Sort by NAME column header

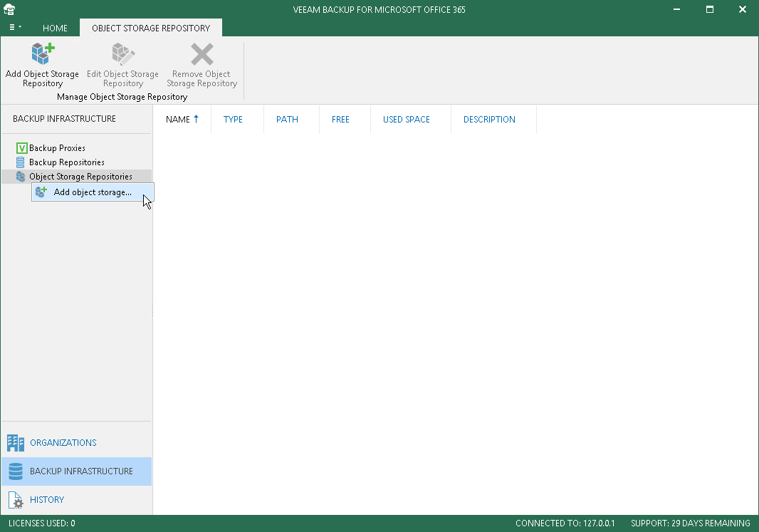(182, 119)
